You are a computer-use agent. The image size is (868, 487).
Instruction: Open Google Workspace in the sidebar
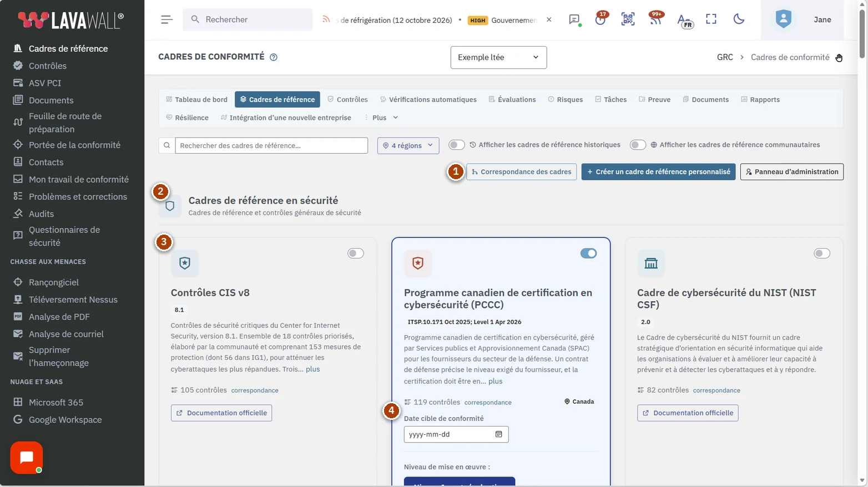pyautogui.click(x=65, y=419)
